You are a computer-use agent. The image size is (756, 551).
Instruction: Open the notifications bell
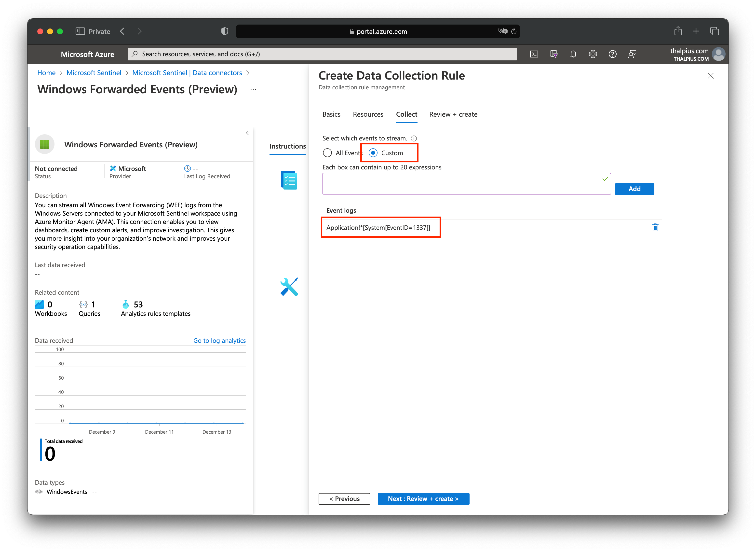click(573, 54)
